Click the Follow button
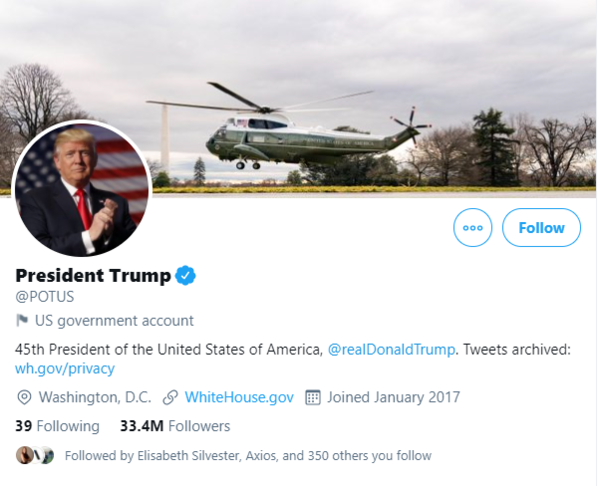The height and width of the screenshot is (486, 600). pyautogui.click(x=541, y=228)
